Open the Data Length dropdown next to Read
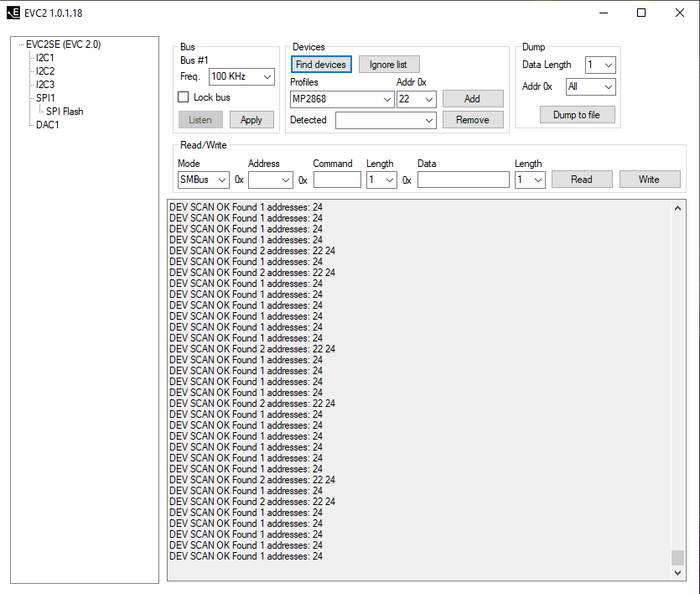 pyautogui.click(x=530, y=180)
